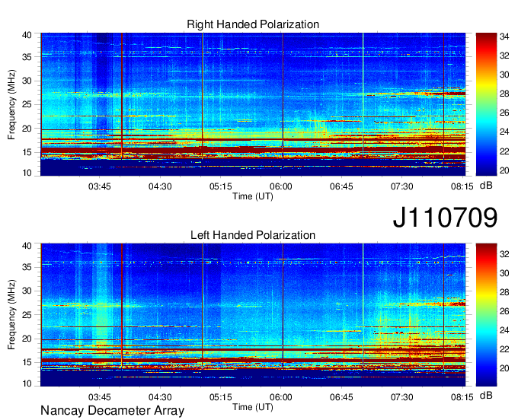Click the color bar beside the Right Handed plot
This screenshot has width=518, height=420.
pyautogui.click(x=486, y=104)
